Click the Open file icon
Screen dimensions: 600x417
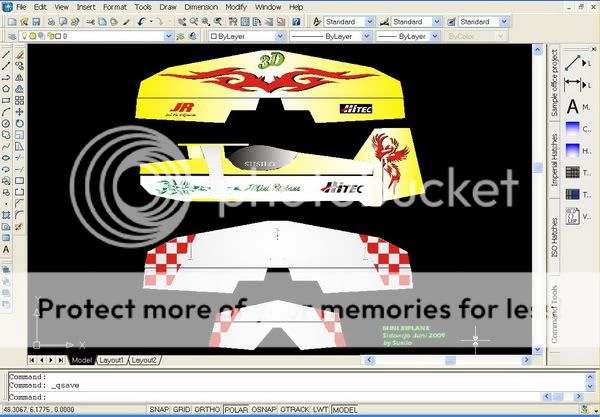click(x=24, y=22)
